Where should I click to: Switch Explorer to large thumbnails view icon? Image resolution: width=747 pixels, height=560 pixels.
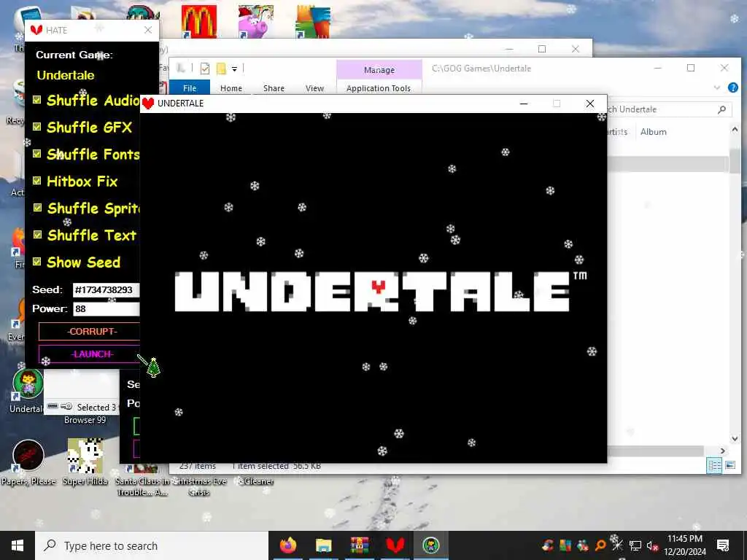click(729, 465)
